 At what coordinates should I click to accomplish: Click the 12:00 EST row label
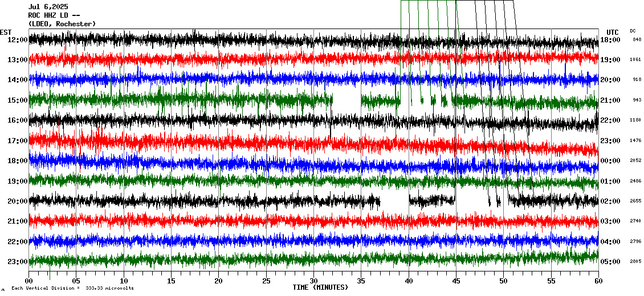[x=18, y=40]
